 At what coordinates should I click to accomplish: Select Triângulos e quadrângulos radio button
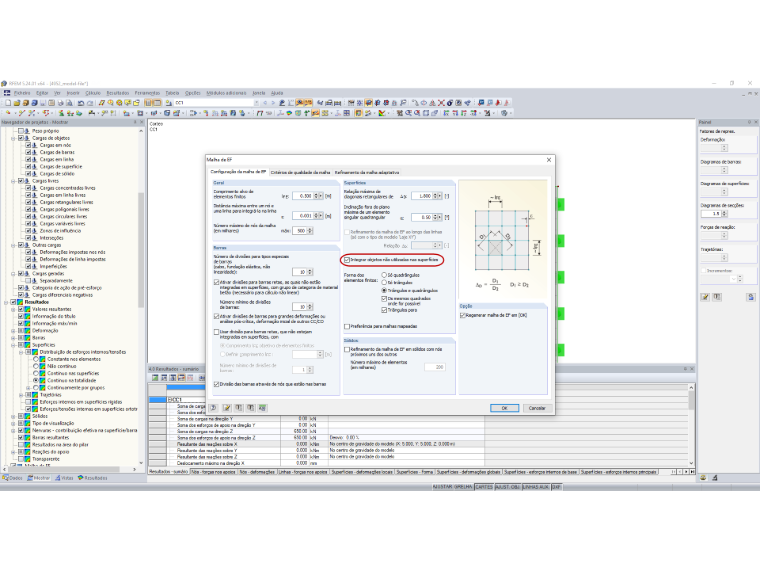(x=384, y=290)
